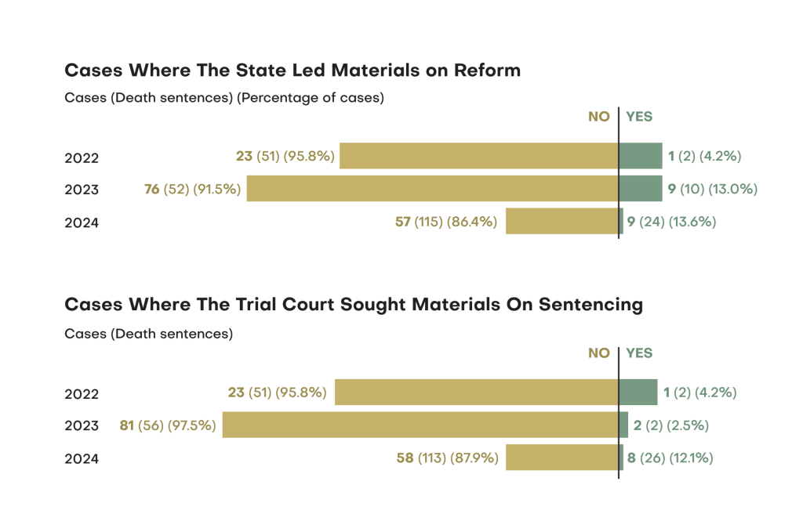Viewport: 803px width, 532px height.
Task: Click the '81 (56) (97.5%)' data label
Action: click(x=168, y=425)
